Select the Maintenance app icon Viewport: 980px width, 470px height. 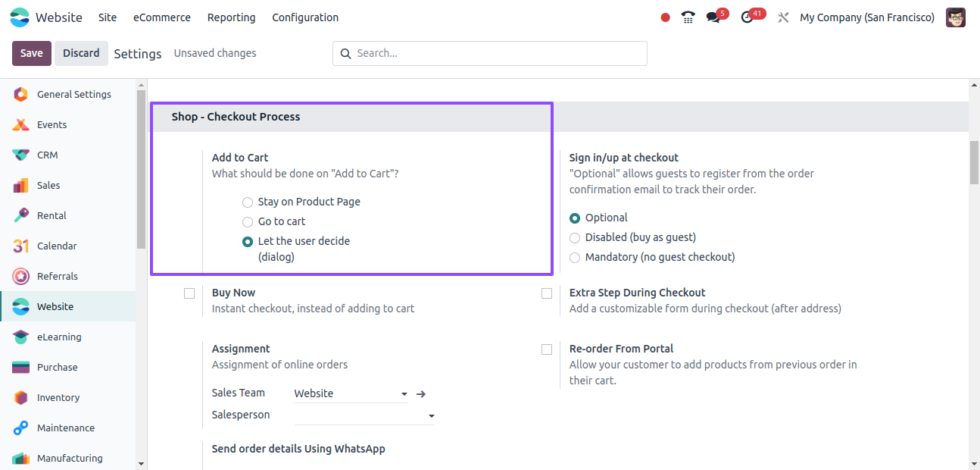tap(21, 428)
